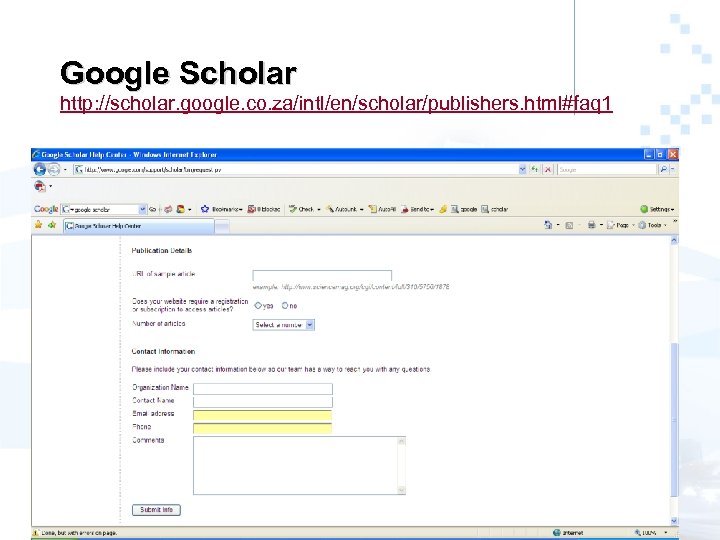Viewport: 720px width, 540px height.
Task: Go back with the browser Back arrow
Action: [39, 169]
